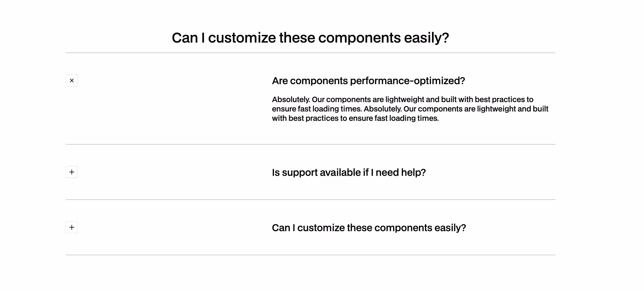This screenshot has width=644, height=291.
Task: Select the answer paragraph about fast loading times
Action: 409,109
